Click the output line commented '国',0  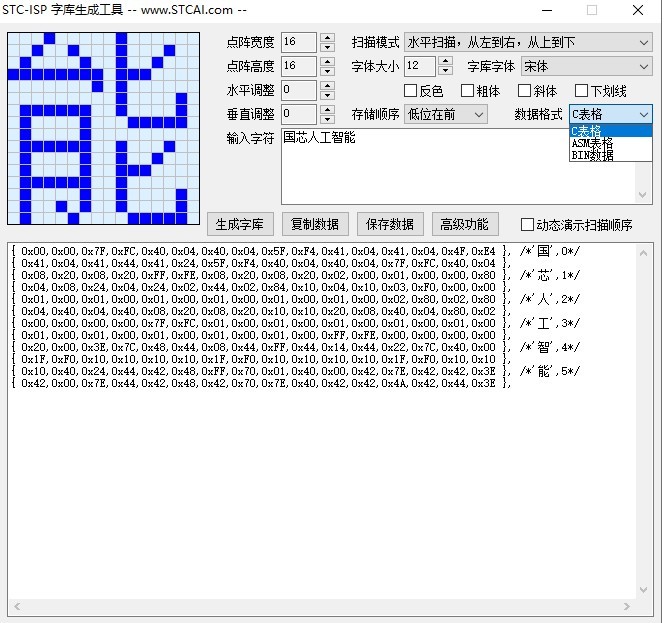click(x=296, y=251)
